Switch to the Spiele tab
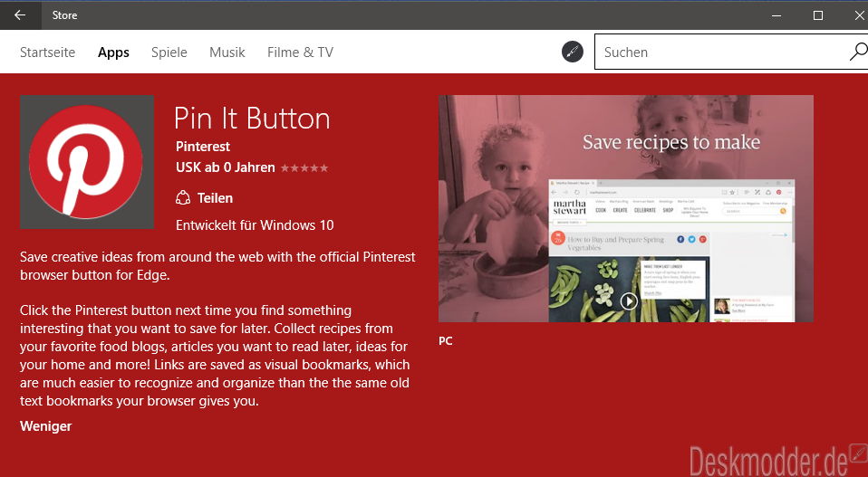Viewport: 868px width, 477px height. point(169,52)
